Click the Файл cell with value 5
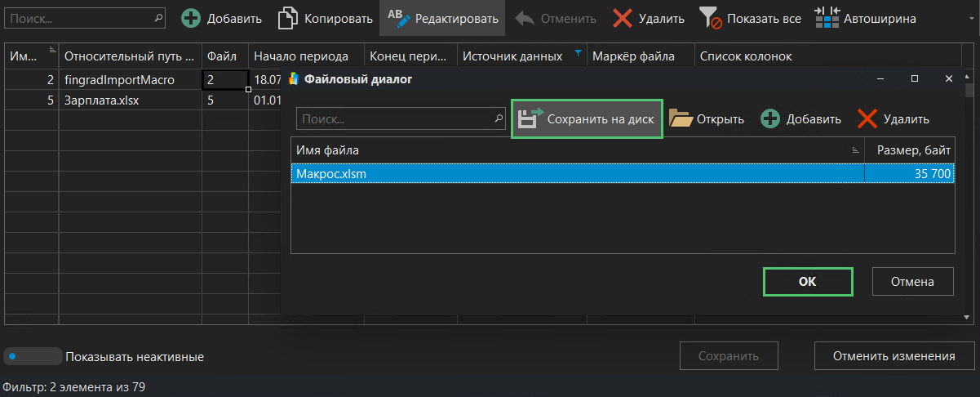The height and width of the screenshot is (397, 980). click(x=225, y=100)
